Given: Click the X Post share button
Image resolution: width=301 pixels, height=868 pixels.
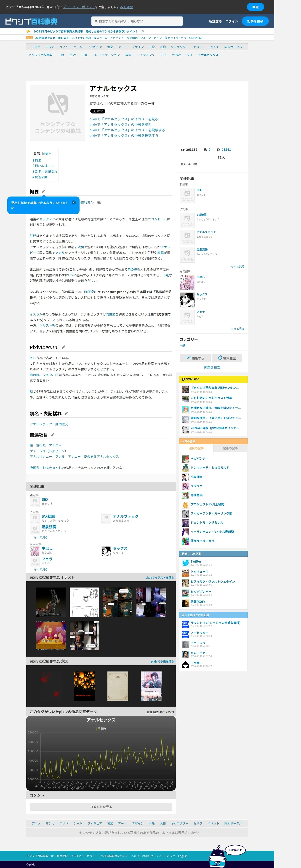Looking at the screenshot, I should [x=98, y=111].
